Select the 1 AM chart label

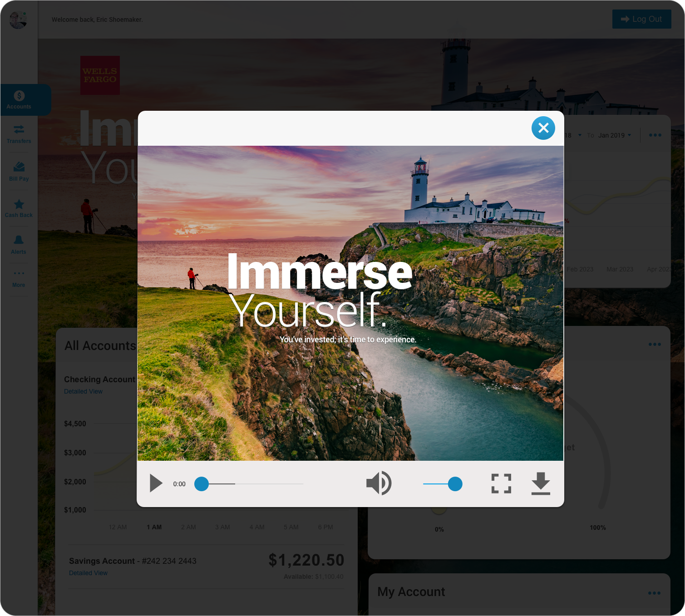(x=154, y=527)
